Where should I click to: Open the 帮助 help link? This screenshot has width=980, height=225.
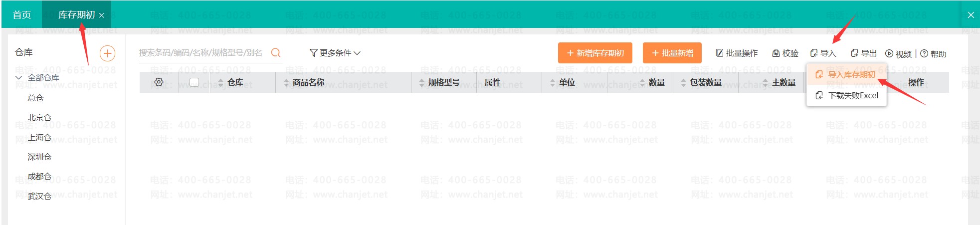tap(933, 54)
